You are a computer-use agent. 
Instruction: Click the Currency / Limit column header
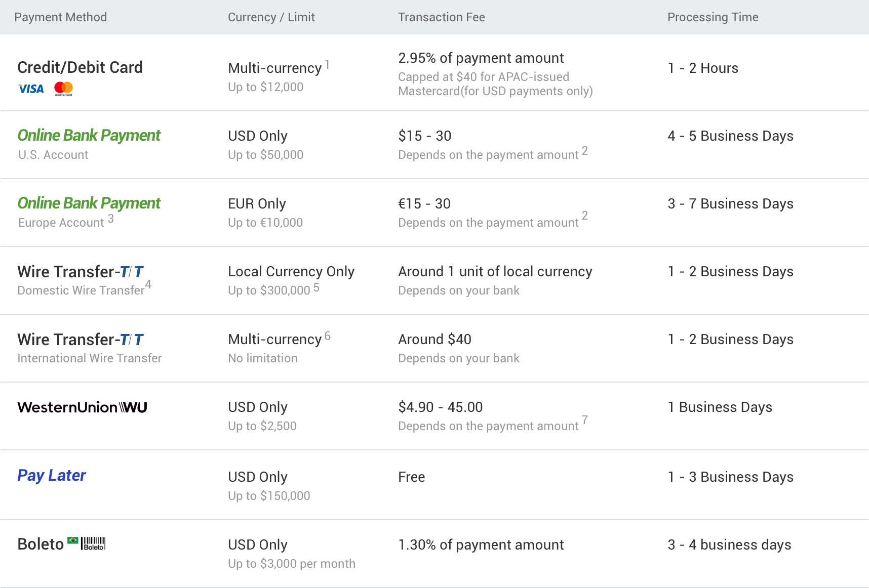[271, 17]
